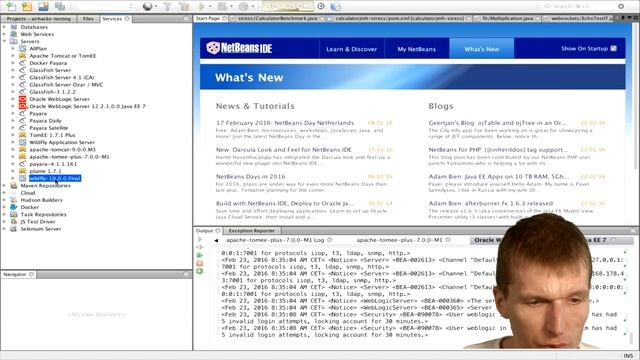
Task: Click the Hudson Builders node icon
Action: 14,200
